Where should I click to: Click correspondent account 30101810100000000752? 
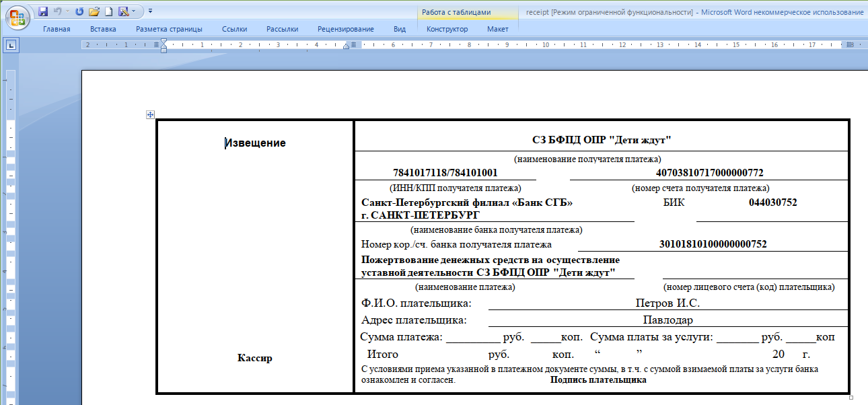pos(713,244)
